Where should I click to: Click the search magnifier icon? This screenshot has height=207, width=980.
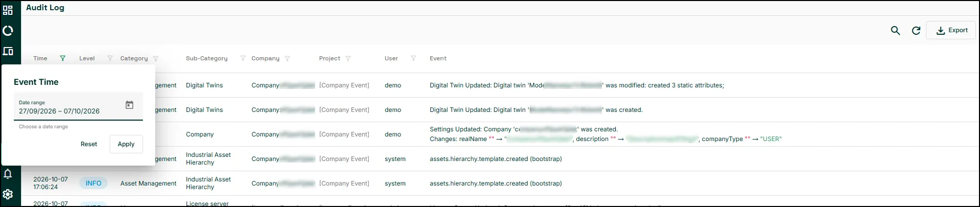point(895,31)
